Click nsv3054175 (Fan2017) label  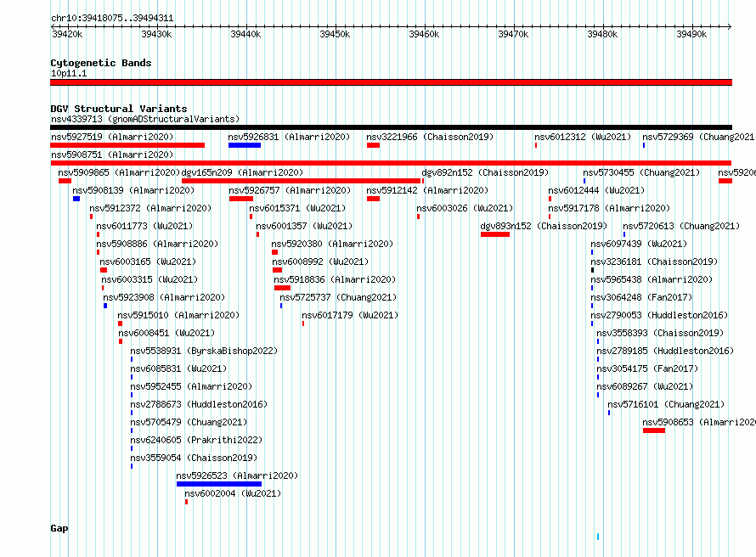point(647,369)
